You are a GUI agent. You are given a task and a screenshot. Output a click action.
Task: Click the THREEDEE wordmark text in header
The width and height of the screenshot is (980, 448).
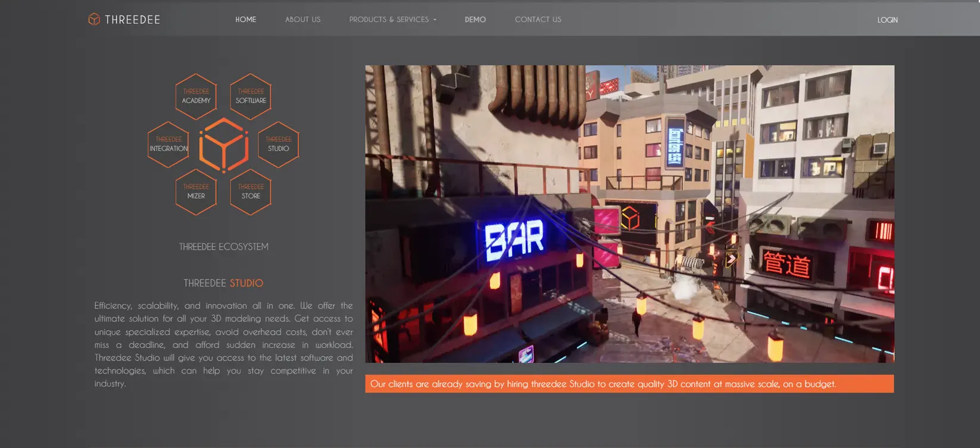coord(133,20)
